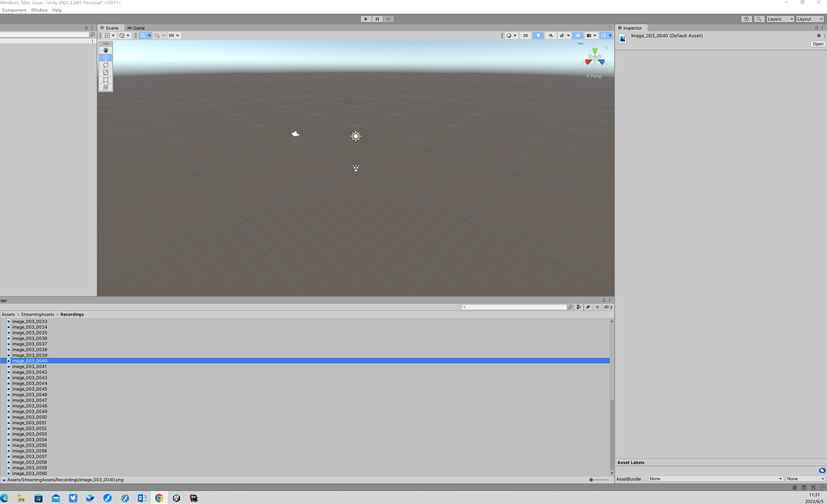The height and width of the screenshot is (504, 827).
Task: Open the asset label picker in Inspector footer
Action: pos(822,470)
